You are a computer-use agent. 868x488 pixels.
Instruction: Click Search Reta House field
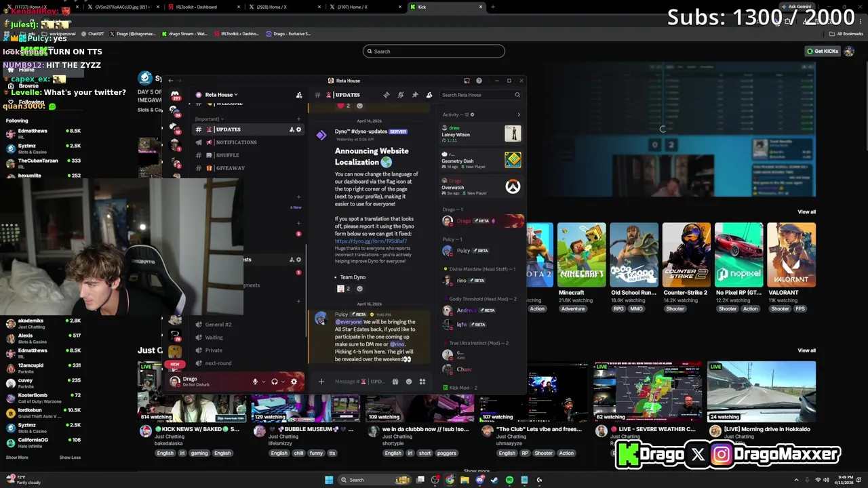tap(481, 95)
